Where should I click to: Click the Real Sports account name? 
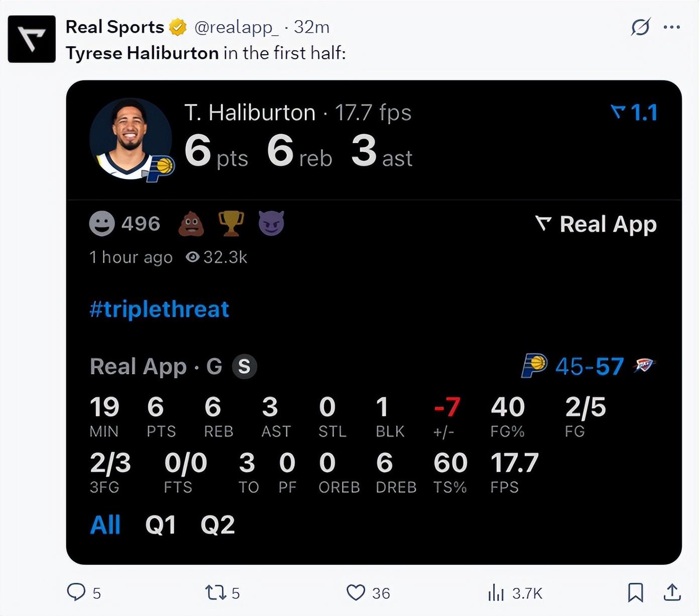point(115,27)
